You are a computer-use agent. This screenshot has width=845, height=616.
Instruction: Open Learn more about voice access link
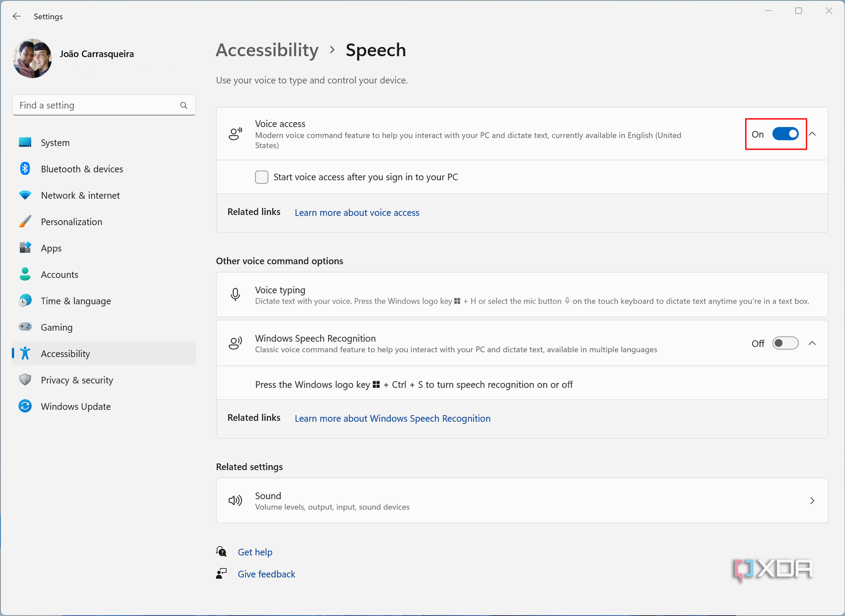click(x=357, y=213)
